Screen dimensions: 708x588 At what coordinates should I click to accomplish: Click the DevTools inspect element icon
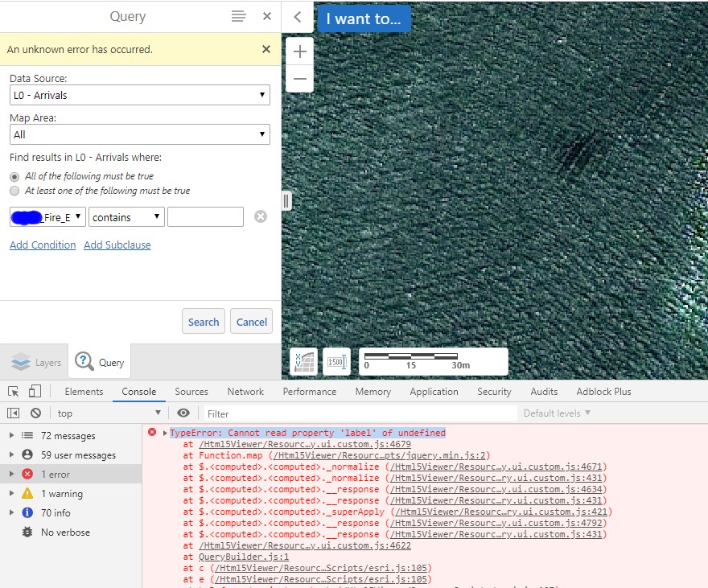pos(14,391)
